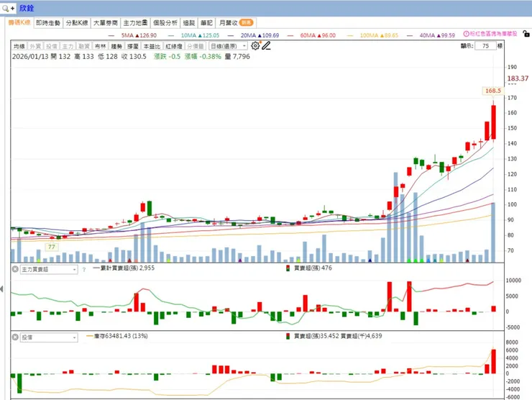The width and height of the screenshot is (532, 400).
Task: Toggle the 外資 overlay button
Action: [x=35, y=46]
